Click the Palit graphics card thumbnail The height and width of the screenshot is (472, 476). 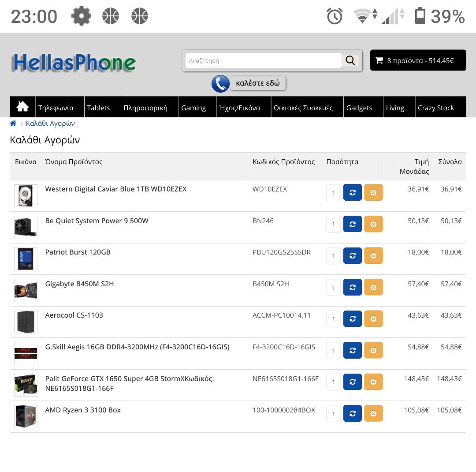click(x=26, y=385)
